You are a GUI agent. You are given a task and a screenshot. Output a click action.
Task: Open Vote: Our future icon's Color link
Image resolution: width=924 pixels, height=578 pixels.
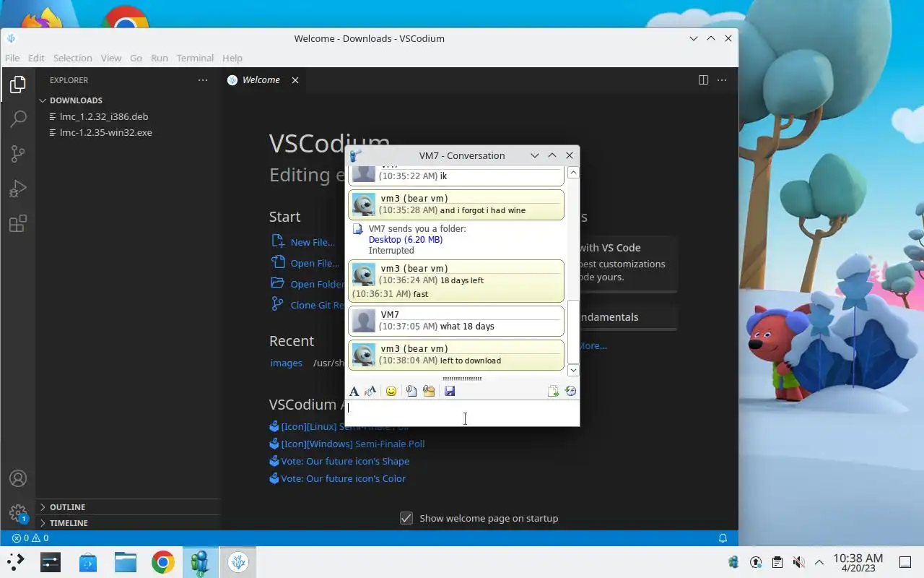[x=344, y=479]
